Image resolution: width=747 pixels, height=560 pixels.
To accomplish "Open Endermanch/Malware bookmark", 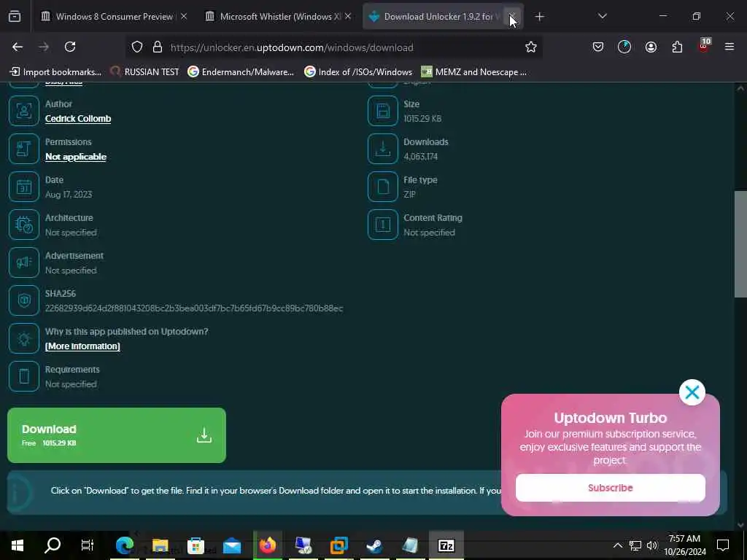I will (241, 72).
